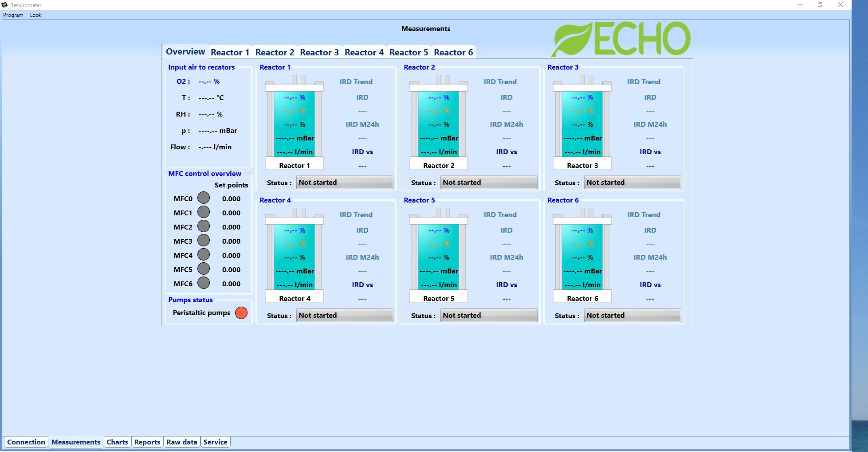
Task: Go to the Connection tab
Action: click(x=26, y=442)
